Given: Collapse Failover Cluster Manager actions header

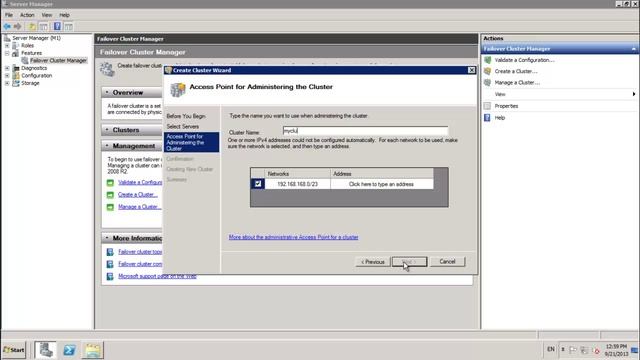Looking at the screenshot, I should point(633,49).
